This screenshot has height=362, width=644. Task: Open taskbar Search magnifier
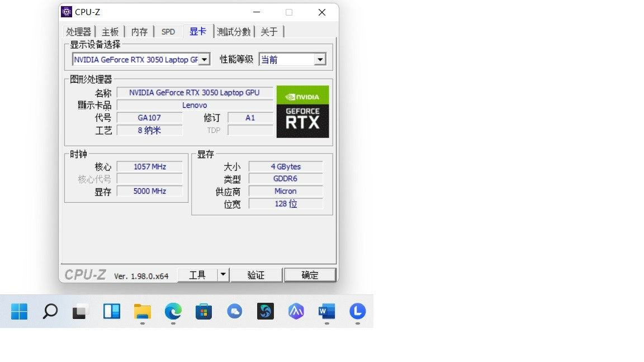50,312
